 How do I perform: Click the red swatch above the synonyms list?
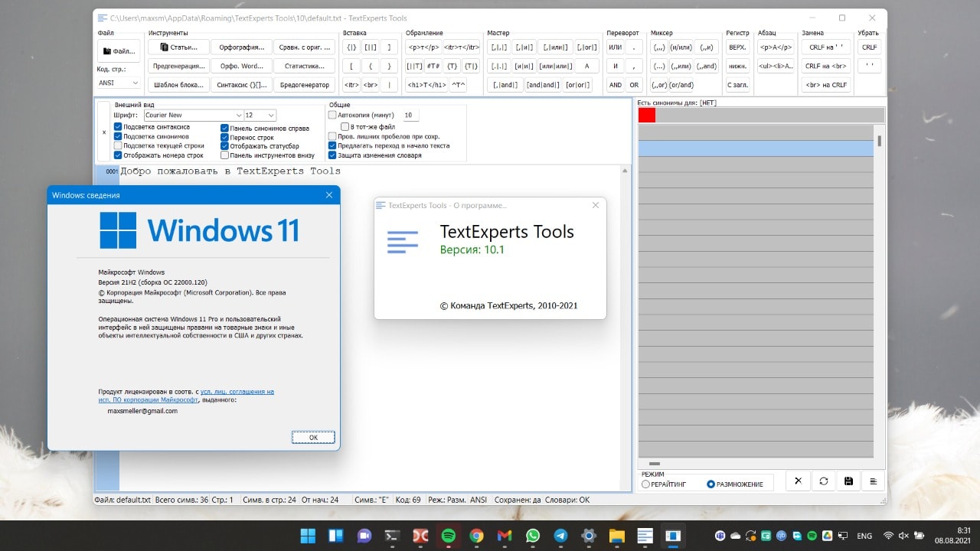click(x=646, y=114)
